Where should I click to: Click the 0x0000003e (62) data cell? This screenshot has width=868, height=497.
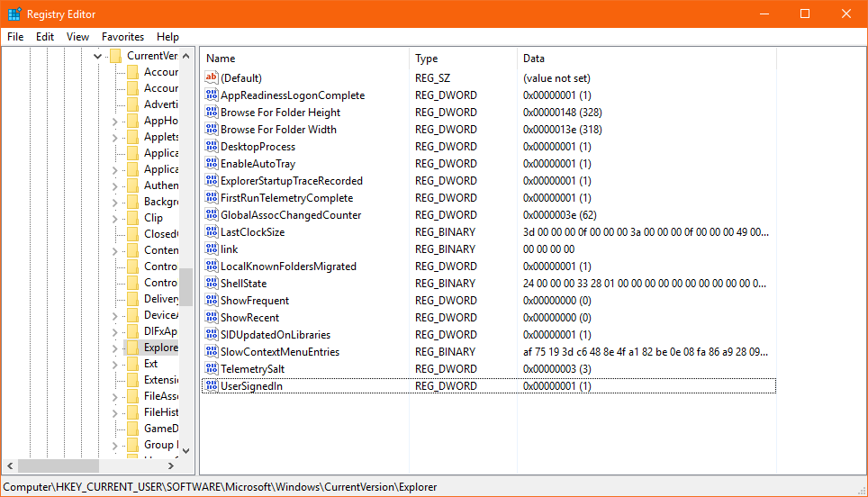(560, 215)
